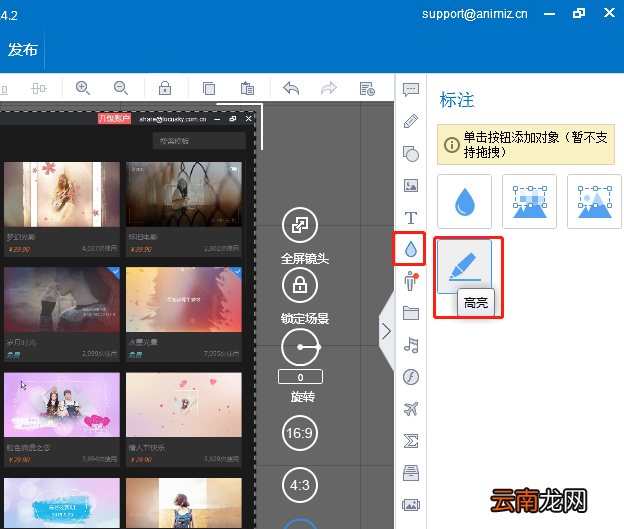Click the distribute align toolbar icon
The width and height of the screenshot is (624, 529).
click(39, 88)
